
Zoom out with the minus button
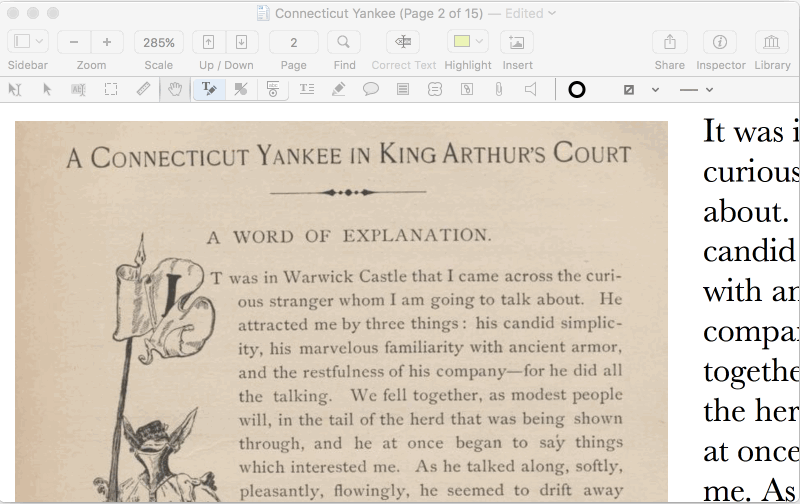(74, 42)
